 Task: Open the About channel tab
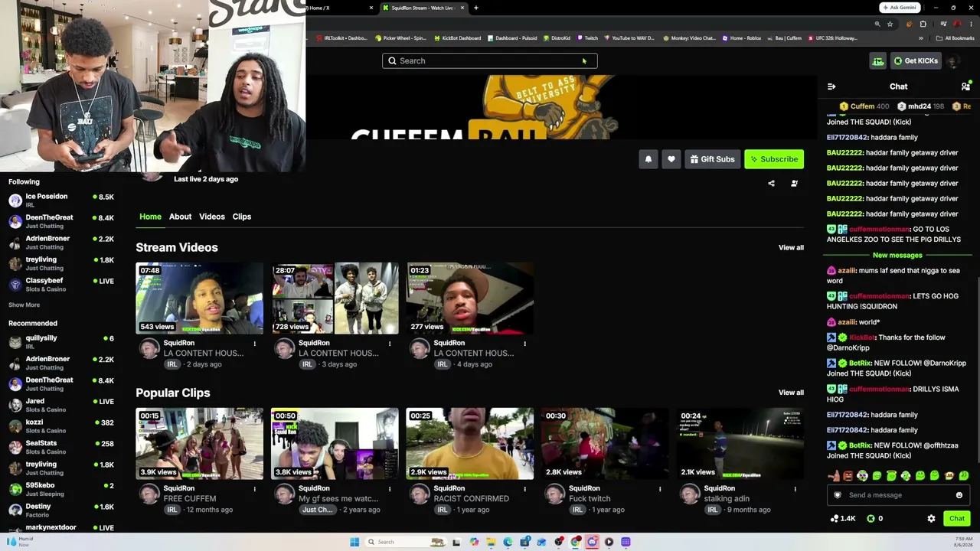coord(180,217)
